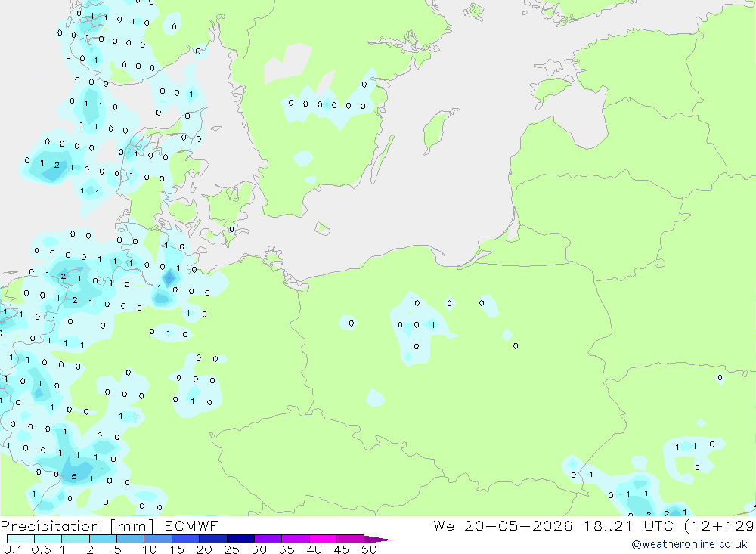The width and height of the screenshot is (756, 554).
Task: Pick the 40–45 mm magenta legend box
Action: (x=323, y=539)
